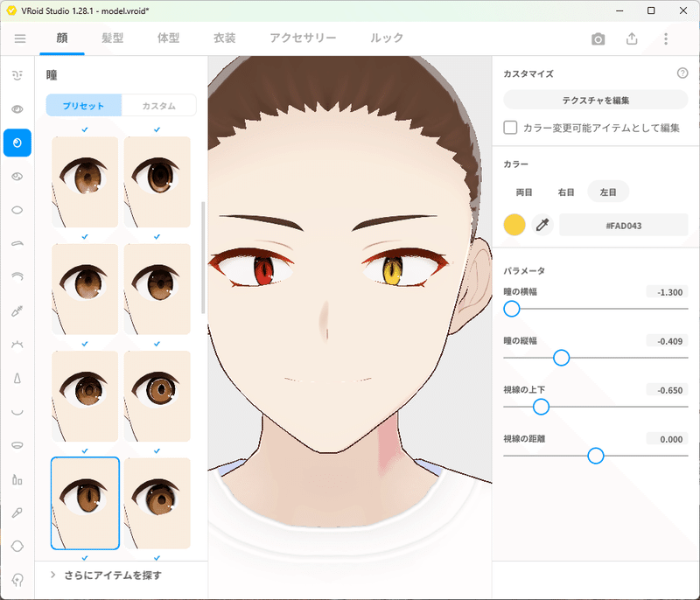
Task: Open the head profile icon in sidebar
Action: tap(17, 580)
